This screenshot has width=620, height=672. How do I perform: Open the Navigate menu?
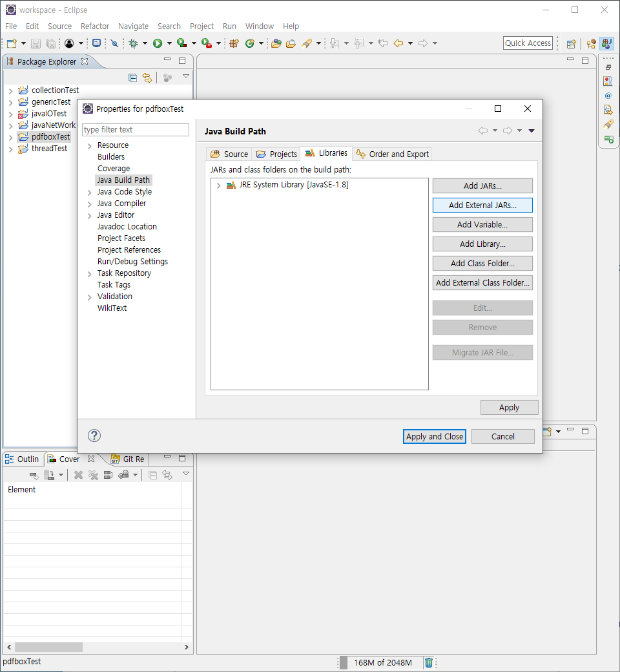point(133,26)
